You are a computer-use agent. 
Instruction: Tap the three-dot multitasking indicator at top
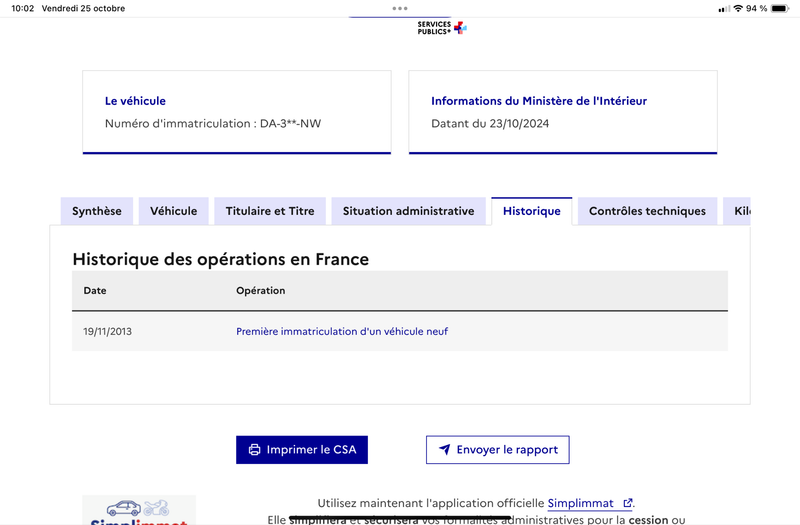(x=400, y=8)
